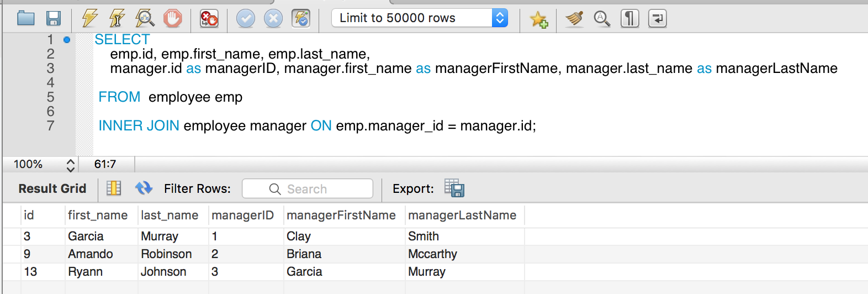Run Explain plan with magnifier lightning icon

coord(145,19)
